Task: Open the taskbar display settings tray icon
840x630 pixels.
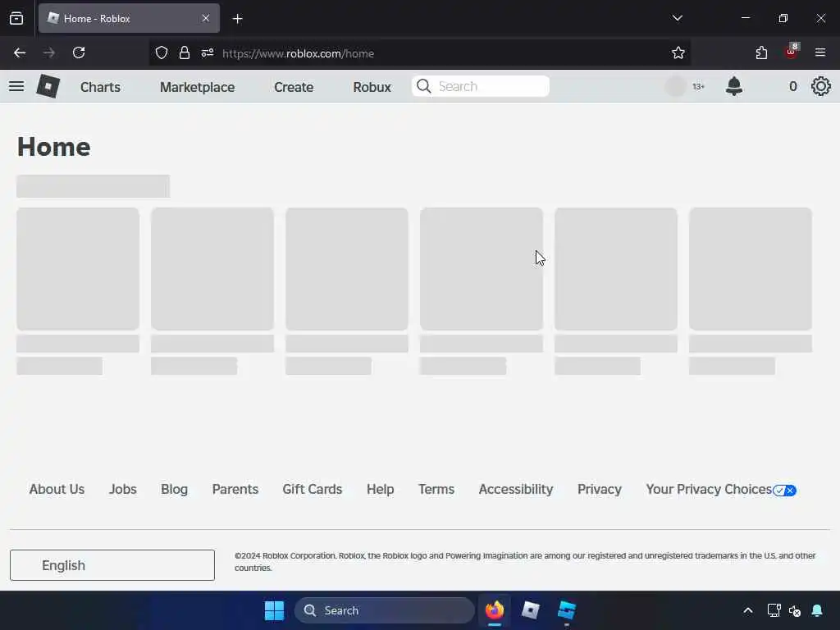Action: coord(774,610)
